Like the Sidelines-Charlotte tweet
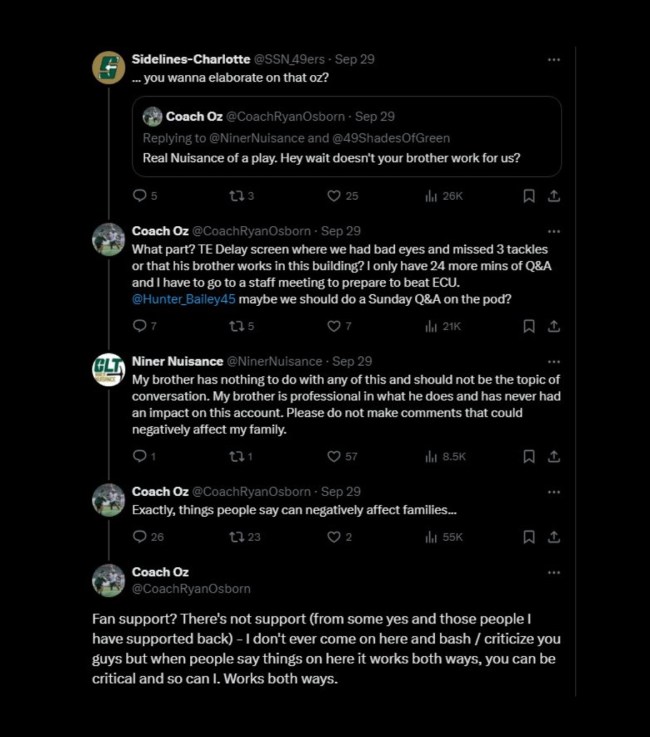This screenshot has height=737, width=650. pyautogui.click(x=335, y=196)
